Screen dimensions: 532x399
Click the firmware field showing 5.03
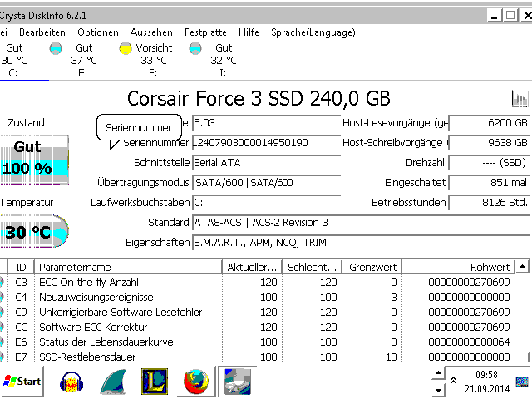coord(266,123)
